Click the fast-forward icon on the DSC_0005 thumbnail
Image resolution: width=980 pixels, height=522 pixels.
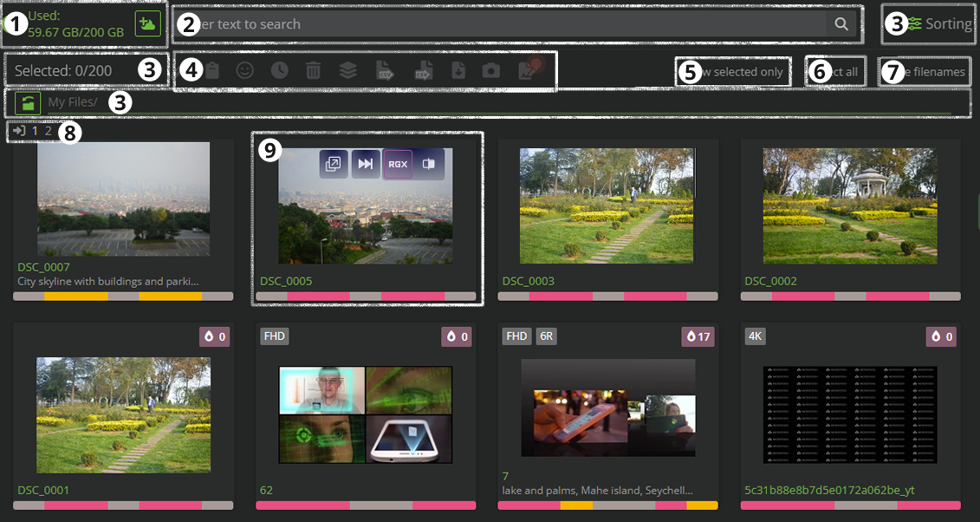pyautogui.click(x=366, y=164)
